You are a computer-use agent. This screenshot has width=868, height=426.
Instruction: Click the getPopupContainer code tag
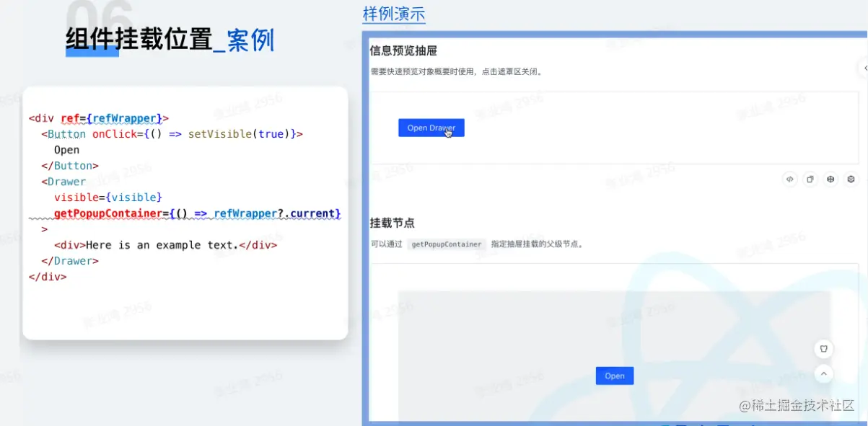tap(446, 244)
